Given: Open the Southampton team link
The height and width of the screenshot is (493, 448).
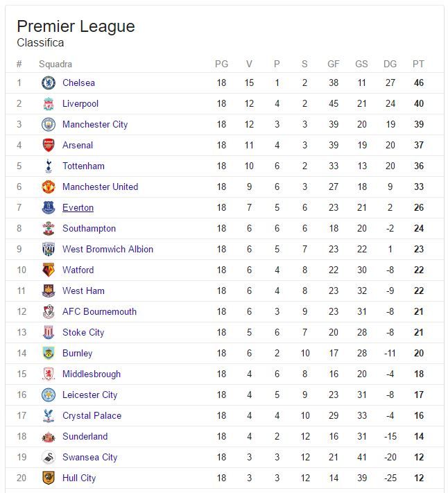Looking at the screenshot, I should pos(89,228).
